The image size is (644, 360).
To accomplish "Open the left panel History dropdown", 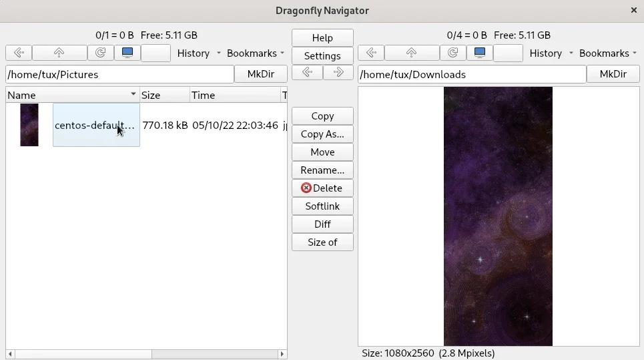I will pos(198,53).
